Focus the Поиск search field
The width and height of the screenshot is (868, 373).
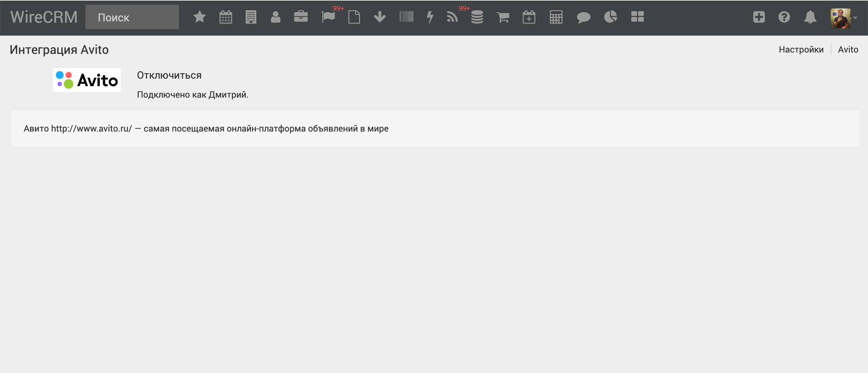click(132, 17)
